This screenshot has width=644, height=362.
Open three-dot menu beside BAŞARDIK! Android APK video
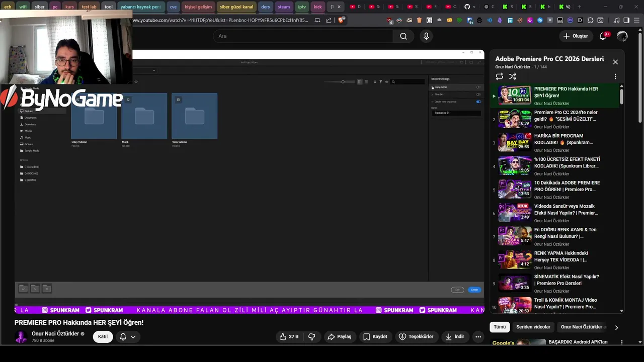click(622, 342)
